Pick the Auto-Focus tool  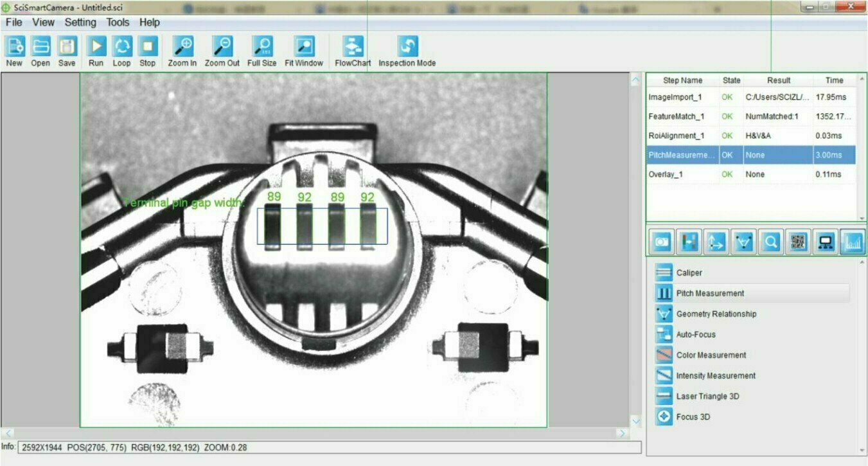click(752, 334)
